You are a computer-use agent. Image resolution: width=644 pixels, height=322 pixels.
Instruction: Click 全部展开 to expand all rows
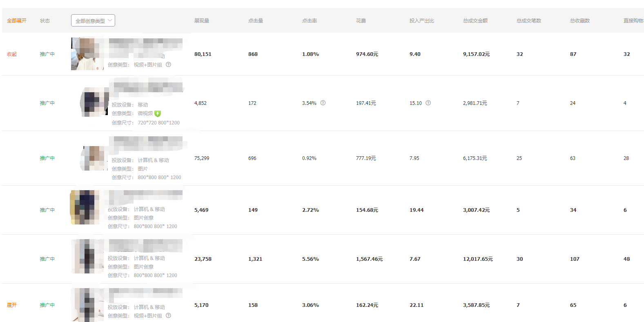coord(17,20)
